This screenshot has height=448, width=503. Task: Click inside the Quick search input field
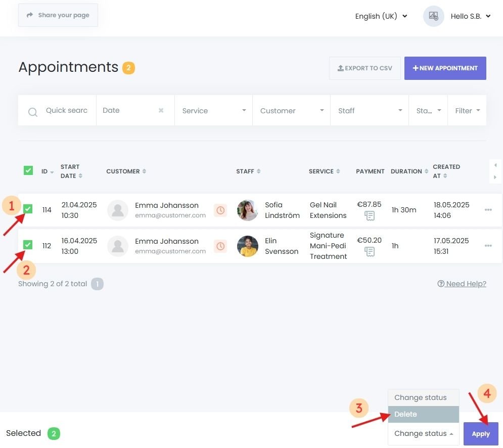[x=66, y=110]
